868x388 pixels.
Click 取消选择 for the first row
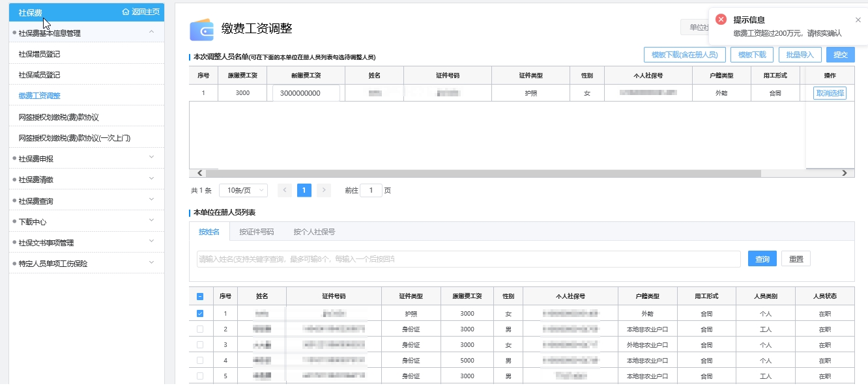pos(829,93)
